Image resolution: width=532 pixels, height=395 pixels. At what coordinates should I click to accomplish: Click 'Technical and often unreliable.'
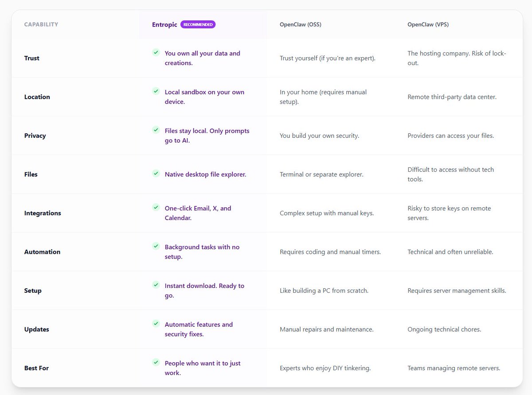pos(450,252)
